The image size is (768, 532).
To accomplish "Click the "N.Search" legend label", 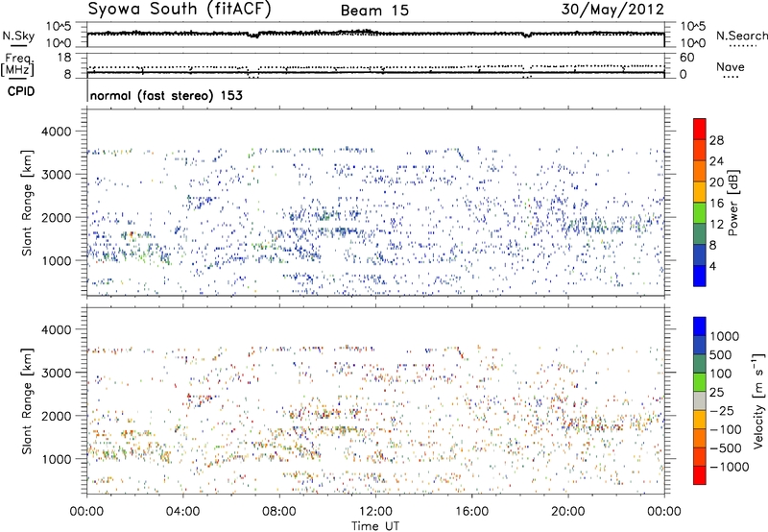I will [741, 36].
